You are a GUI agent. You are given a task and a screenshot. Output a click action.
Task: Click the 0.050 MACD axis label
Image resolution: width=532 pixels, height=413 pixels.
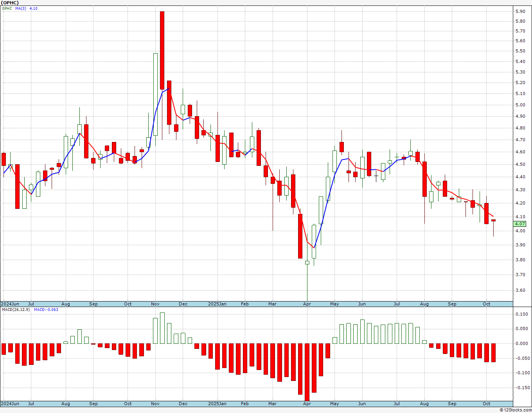tap(521, 329)
